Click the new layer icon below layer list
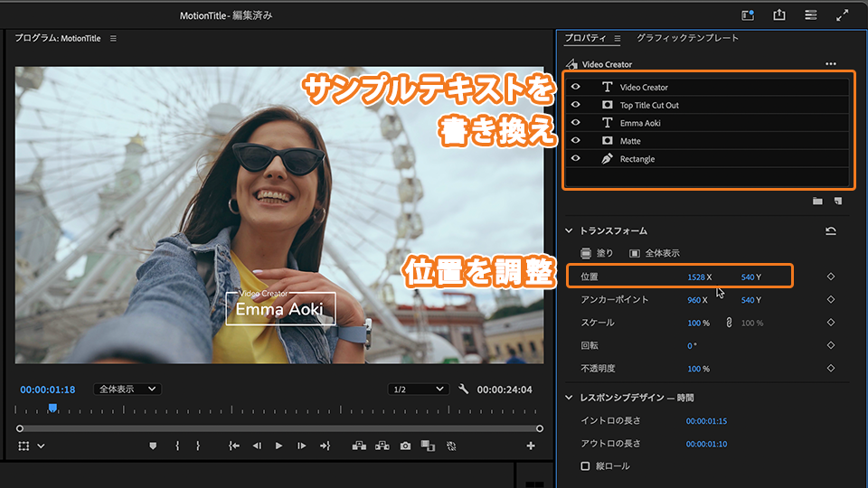 coord(838,201)
